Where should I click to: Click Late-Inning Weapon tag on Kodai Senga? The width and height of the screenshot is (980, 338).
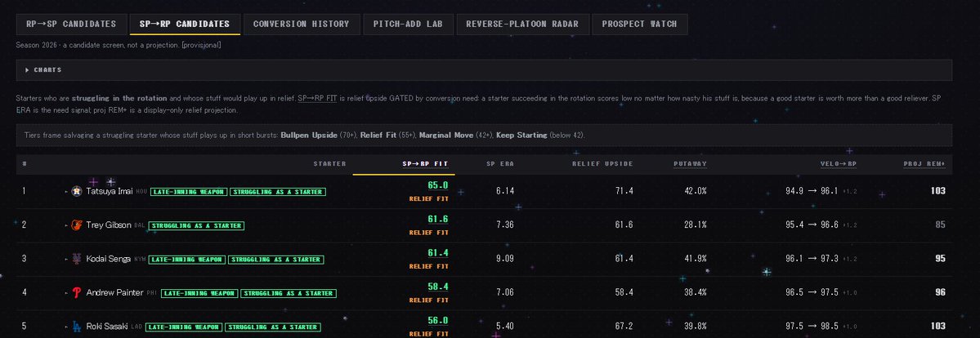click(x=187, y=260)
